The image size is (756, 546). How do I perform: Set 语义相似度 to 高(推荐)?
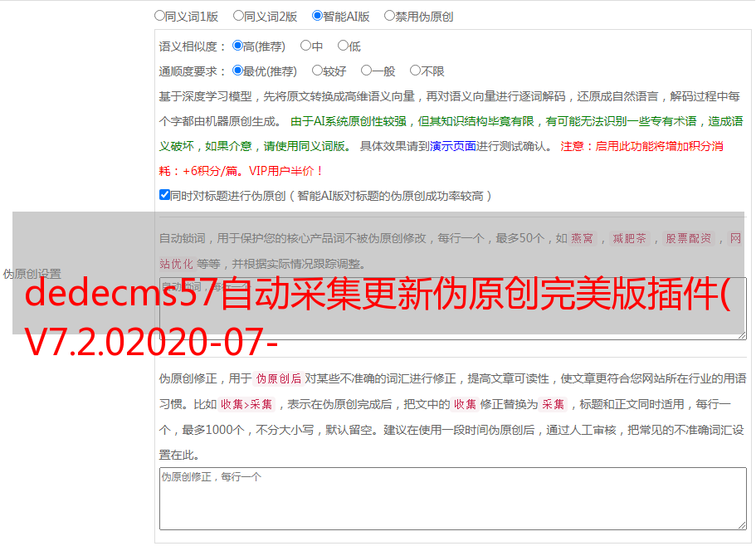pyautogui.click(x=237, y=46)
